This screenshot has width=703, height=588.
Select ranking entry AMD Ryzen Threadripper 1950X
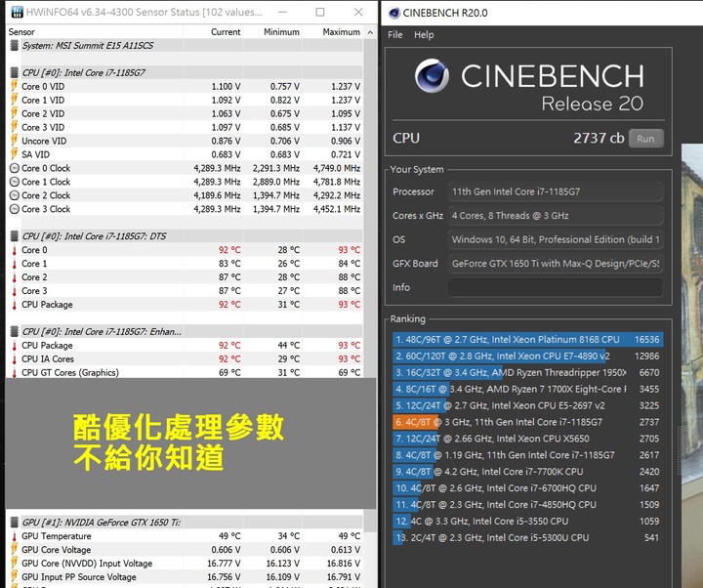(x=527, y=372)
